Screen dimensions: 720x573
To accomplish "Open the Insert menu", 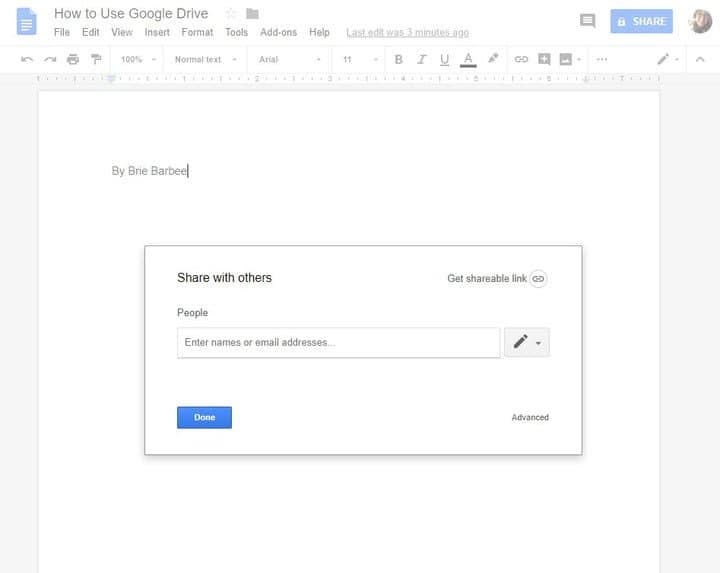I will [x=157, y=33].
